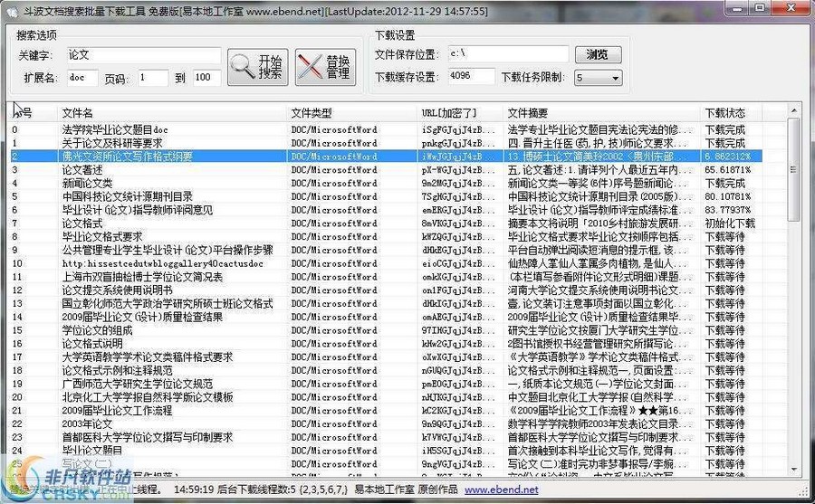Click the 扩展名 doc field

82,78
